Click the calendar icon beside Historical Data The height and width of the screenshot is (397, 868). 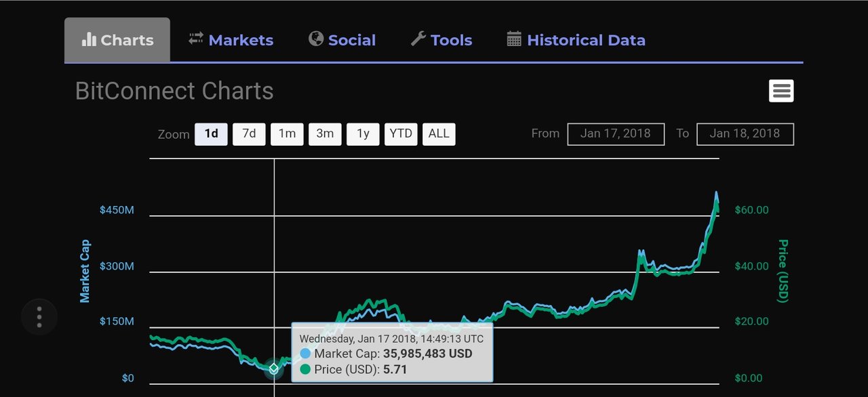click(x=514, y=39)
